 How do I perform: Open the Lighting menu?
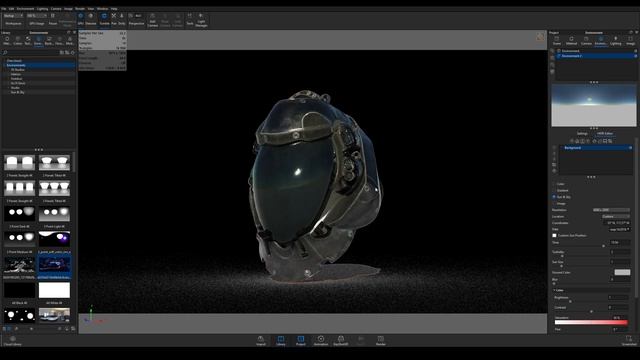[x=42, y=9]
